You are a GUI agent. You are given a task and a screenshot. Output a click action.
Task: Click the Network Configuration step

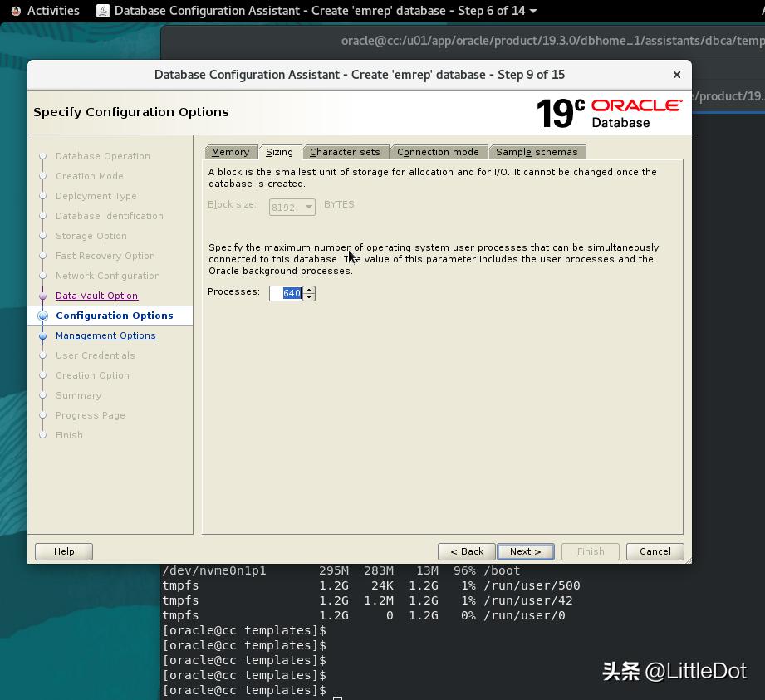tap(108, 277)
